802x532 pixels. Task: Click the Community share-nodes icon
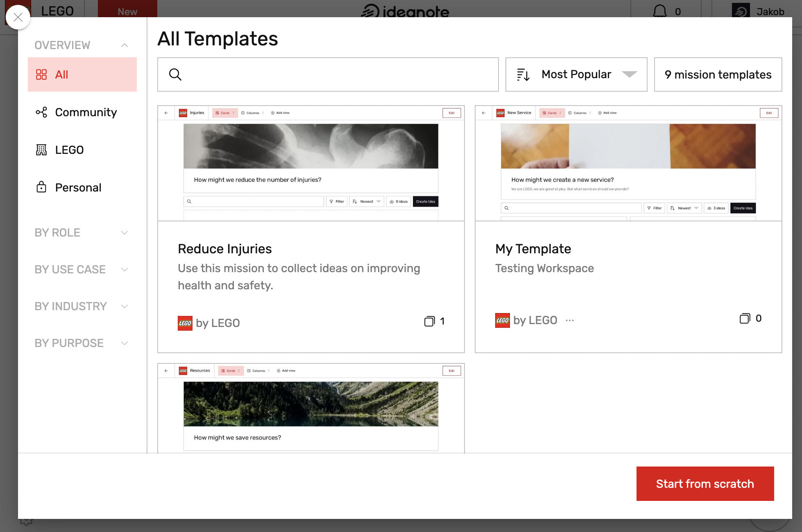[41, 112]
